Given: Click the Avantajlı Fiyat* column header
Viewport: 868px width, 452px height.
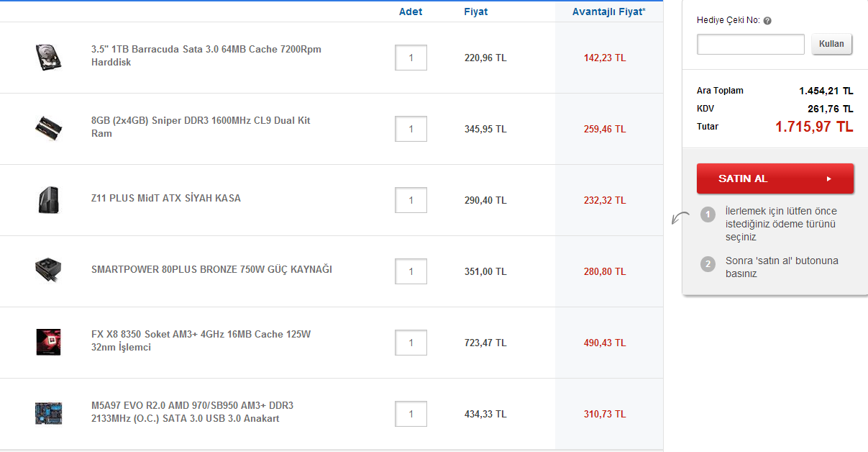Looking at the screenshot, I should [609, 12].
